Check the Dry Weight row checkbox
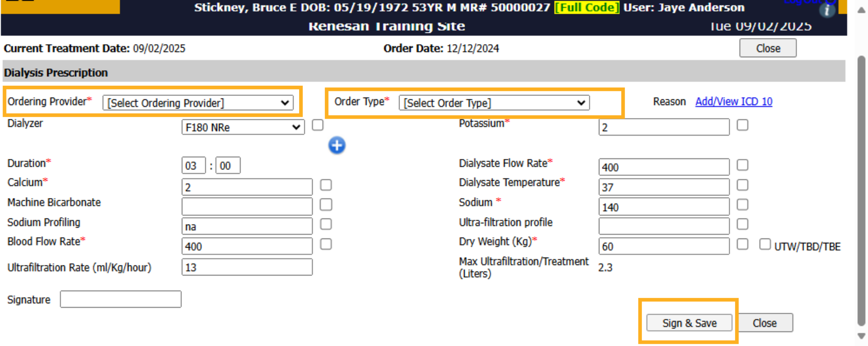The height and width of the screenshot is (346, 868). pyautogui.click(x=743, y=244)
